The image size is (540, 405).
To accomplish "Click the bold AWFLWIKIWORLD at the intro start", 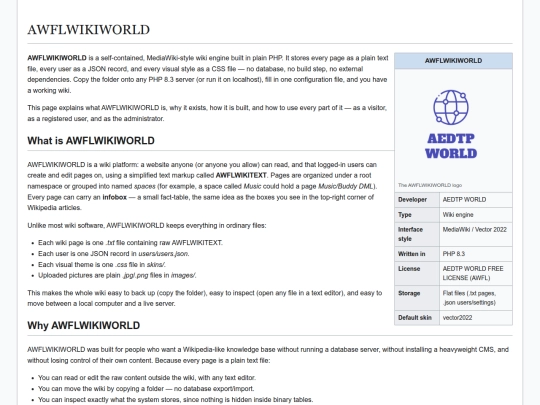I will point(57,58).
